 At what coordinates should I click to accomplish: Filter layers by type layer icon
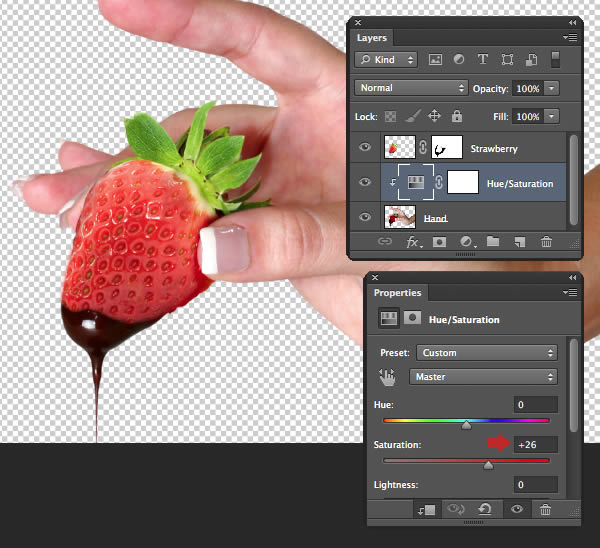pyautogui.click(x=483, y=59)
